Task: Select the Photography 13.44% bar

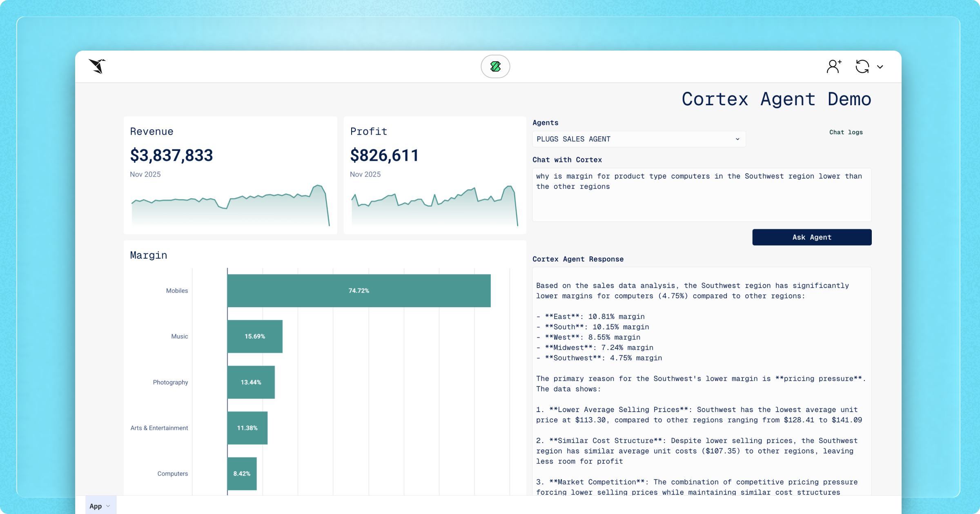Action: coord(251,382)
